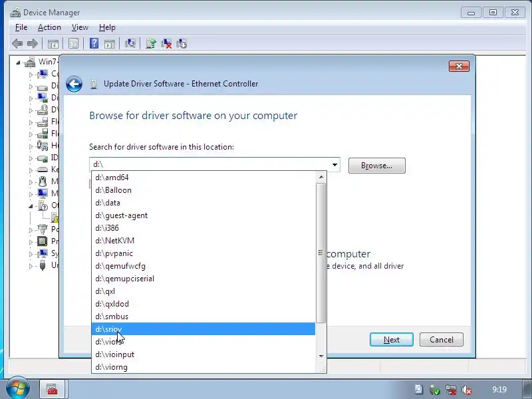This screenshot has width=532, height=399.
Task: Click the Back arrow in Device Manager toolbar
Action: tap(17, 43)
